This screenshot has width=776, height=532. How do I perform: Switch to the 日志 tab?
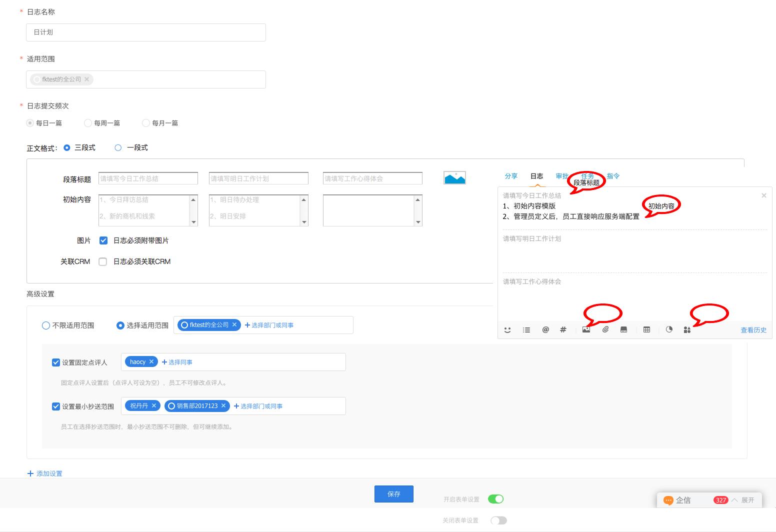coord(537,176)
